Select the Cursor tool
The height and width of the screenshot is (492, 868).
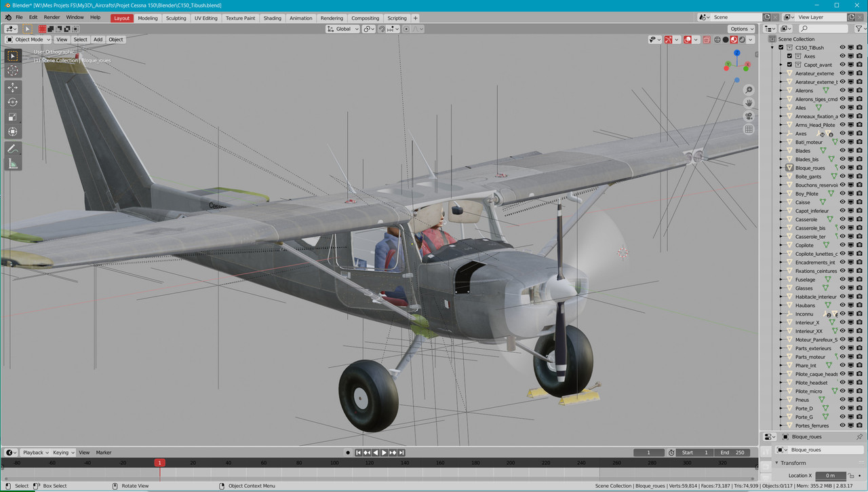tap(13, 71)
